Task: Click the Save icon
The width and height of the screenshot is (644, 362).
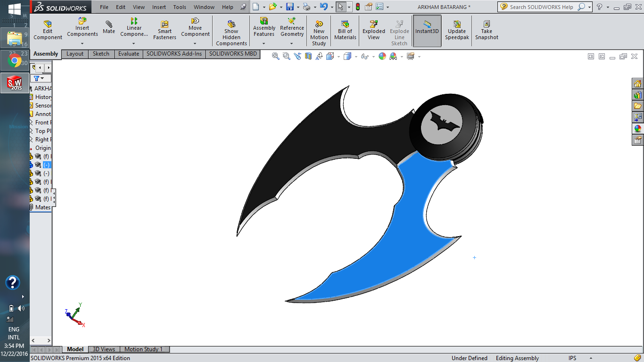Action: coord(290,7)
